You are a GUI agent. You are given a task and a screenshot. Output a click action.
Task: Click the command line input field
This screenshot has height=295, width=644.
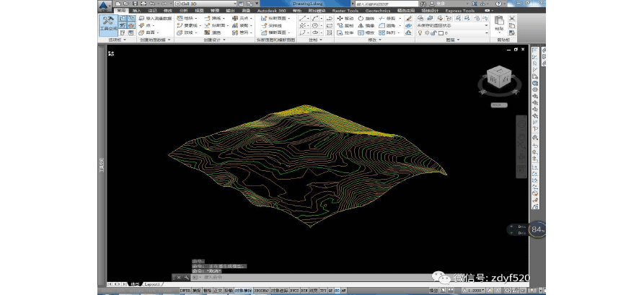(238, 277)
